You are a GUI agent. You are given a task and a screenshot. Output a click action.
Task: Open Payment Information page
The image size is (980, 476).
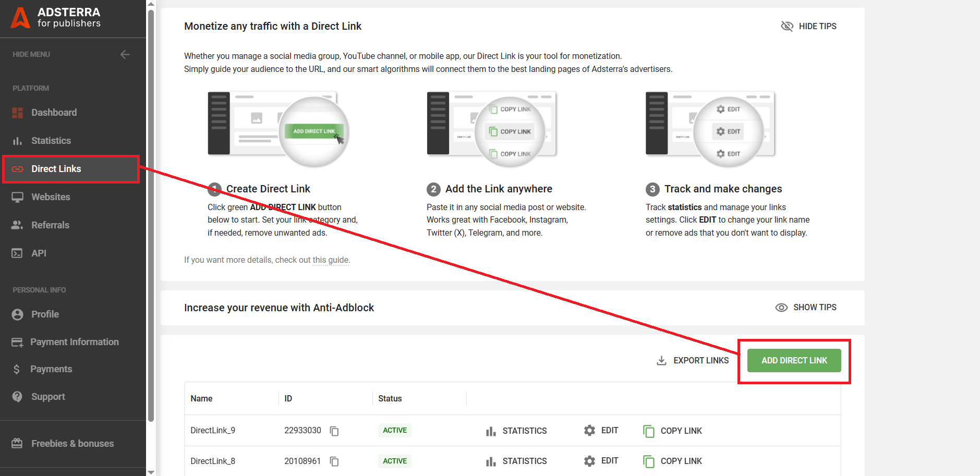click(75, 342)
